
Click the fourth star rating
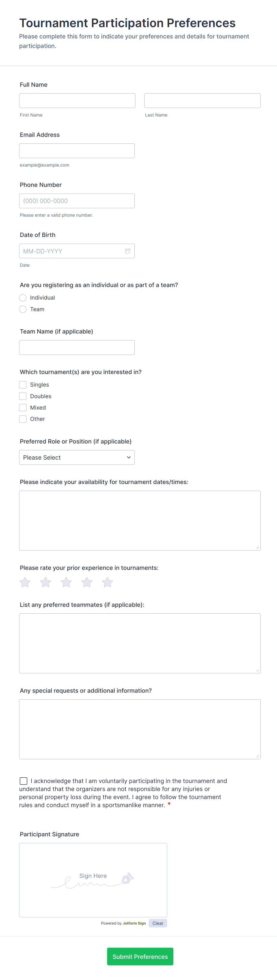(x=87, y=582)
